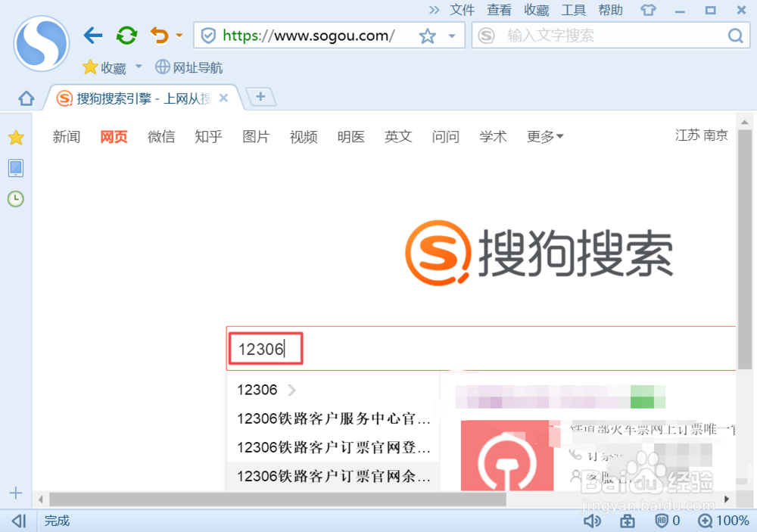Open the undo history dropdown arrow
The height and width of the screenshot is (532, 757).
click(179, 36)
